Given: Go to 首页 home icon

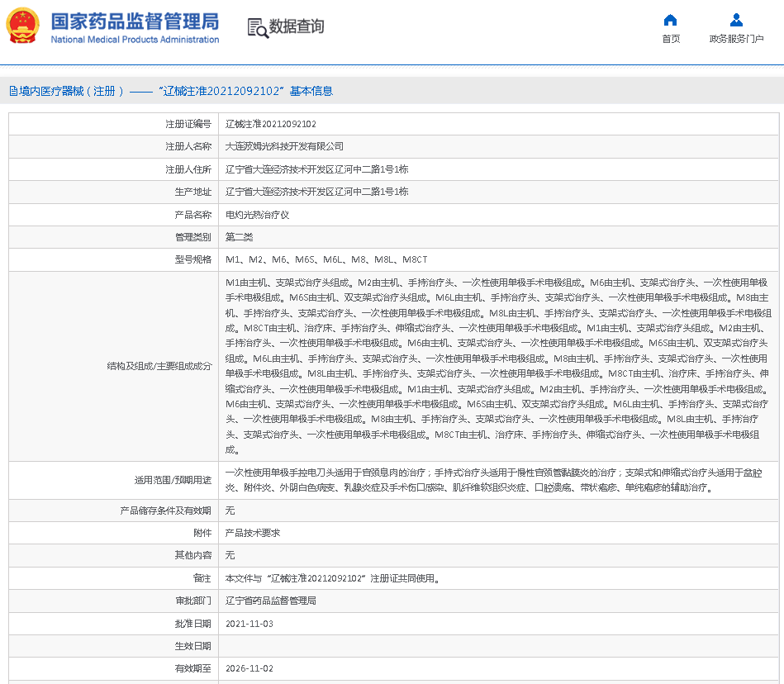Looking at the screenshot, I should [670, 20].
